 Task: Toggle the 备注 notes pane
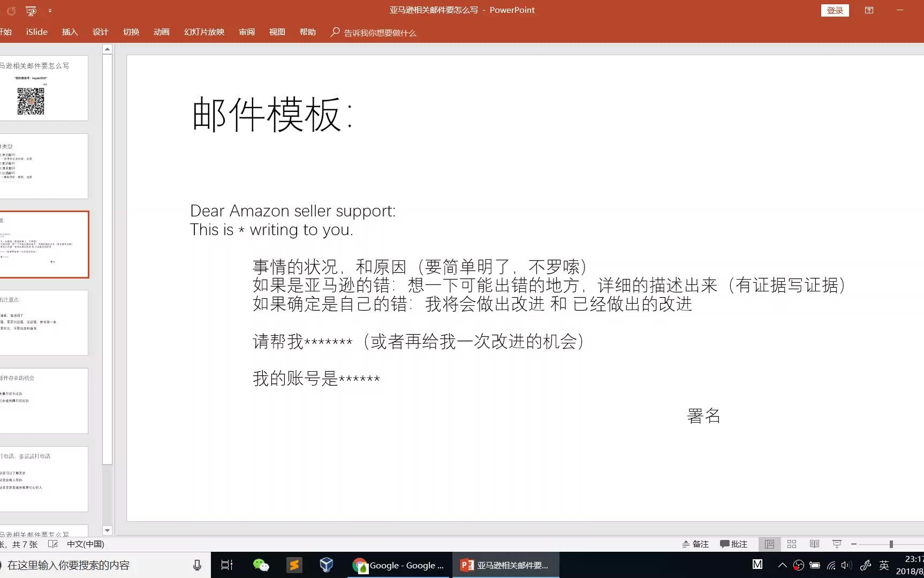point(695,544)
